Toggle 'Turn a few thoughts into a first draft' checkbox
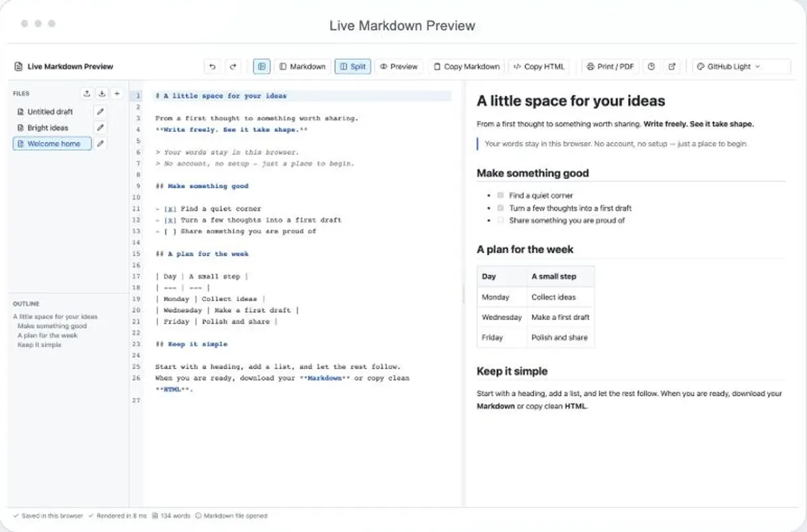The width and height of the screenshot is (807, 532). [x=500, y=208]
